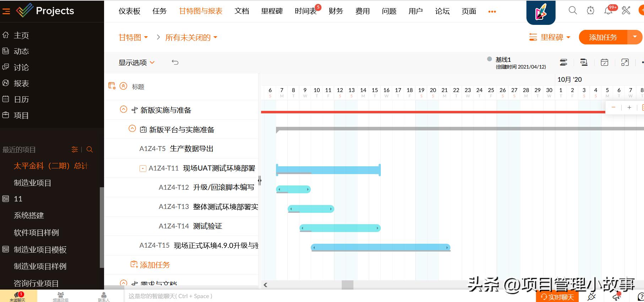Image resolution: width=644 pixels, height=302 pixels.
Task: Select A1Z4-T14 测试验证 Gantt bar
Action: (340, 228)
